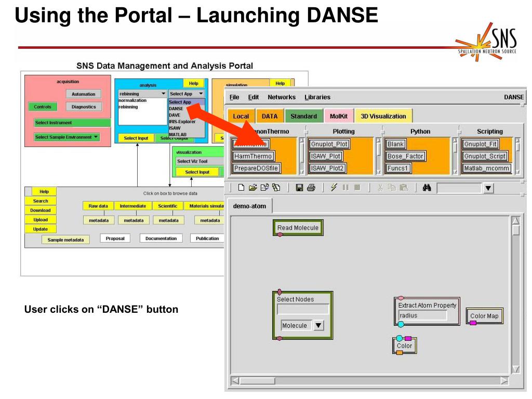Select the HarmThermo node

coord(253,156)
